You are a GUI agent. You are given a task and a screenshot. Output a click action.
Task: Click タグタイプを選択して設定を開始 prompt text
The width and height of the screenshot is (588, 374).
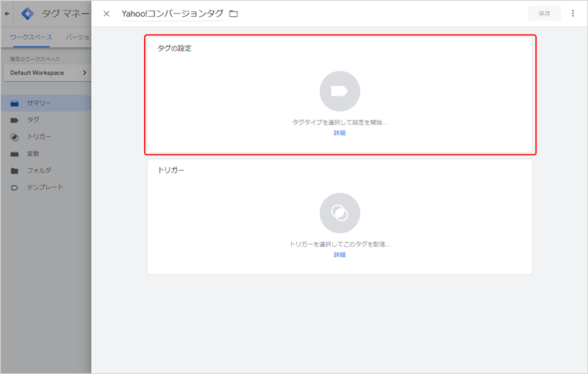click(x=340, y=122)
